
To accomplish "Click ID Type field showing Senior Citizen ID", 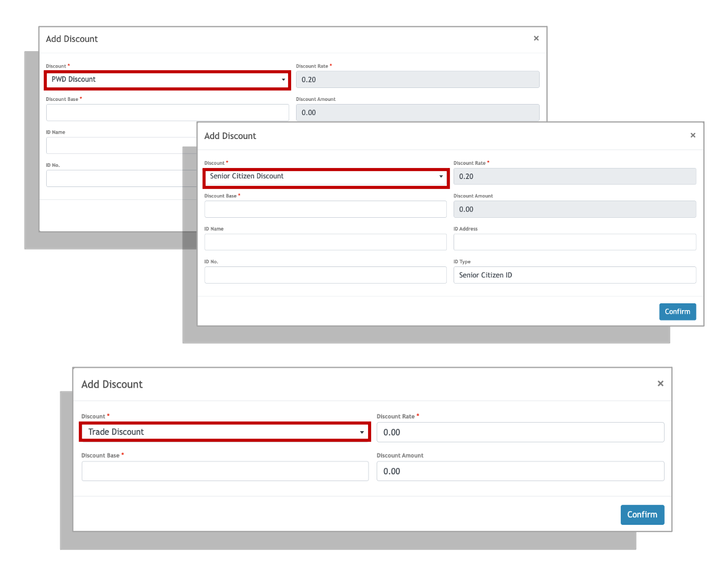I will 575,275.
